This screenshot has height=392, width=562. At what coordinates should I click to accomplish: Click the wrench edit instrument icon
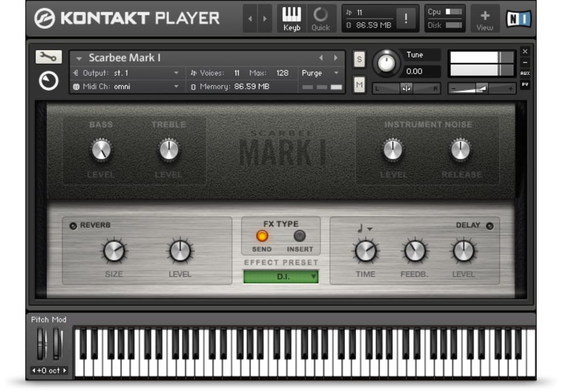click(x=49, y=57)
